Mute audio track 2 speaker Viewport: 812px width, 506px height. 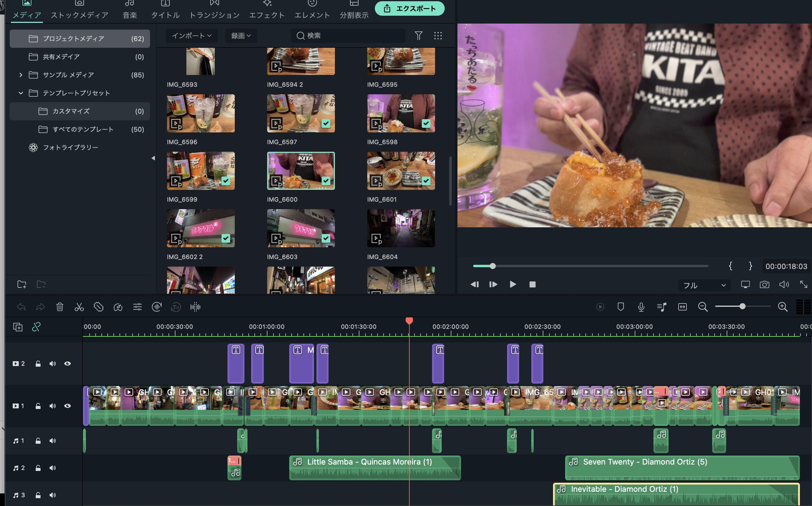coord(53,468)
